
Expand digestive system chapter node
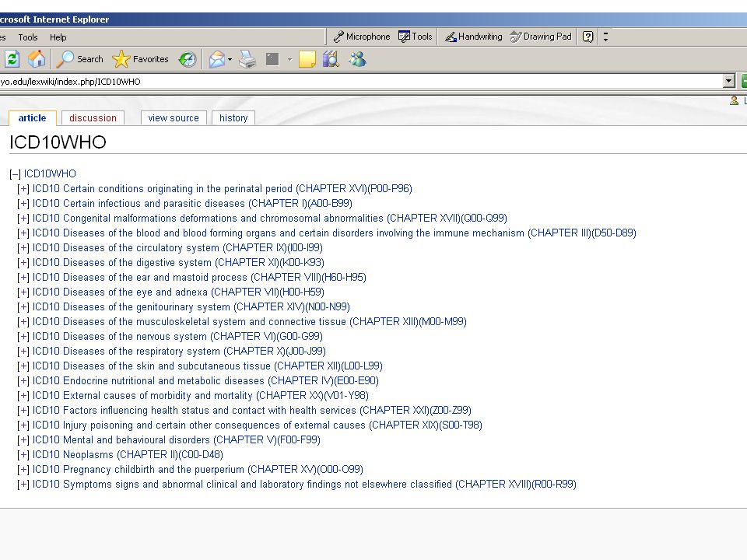pos(23,263)
